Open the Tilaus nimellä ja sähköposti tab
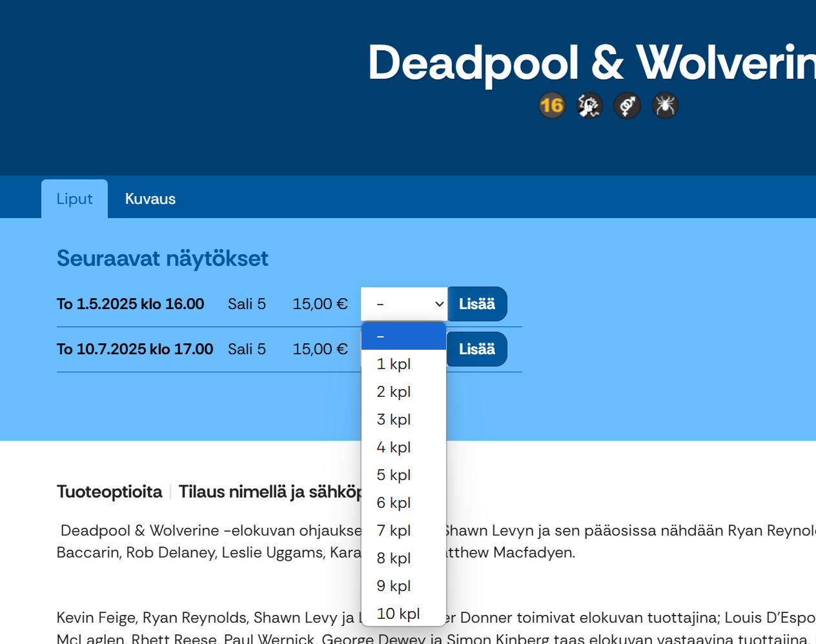The width and height of the screenshot is (816, 644). pos(269,492)
